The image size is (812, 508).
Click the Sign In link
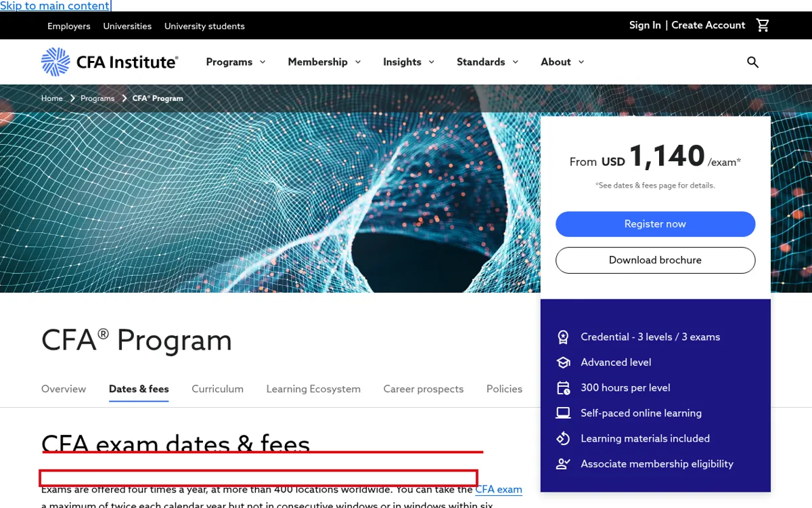click(x=645, y=25)
